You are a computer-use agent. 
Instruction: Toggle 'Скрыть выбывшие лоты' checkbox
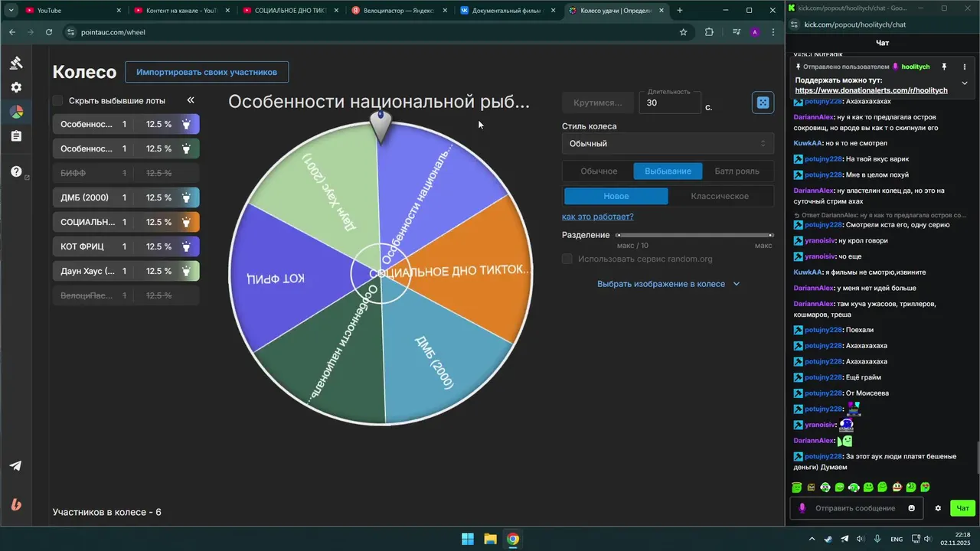point(57,100)
